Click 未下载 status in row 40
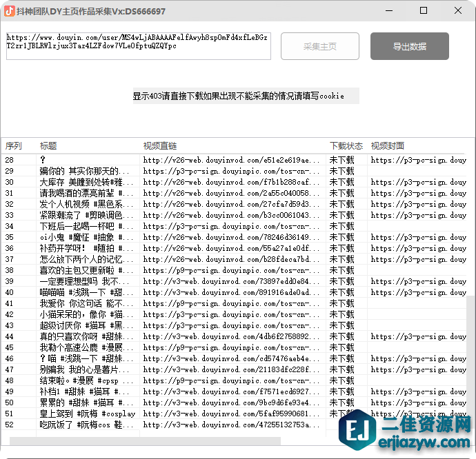Viewport: 476px width, 459px height. 341,292
